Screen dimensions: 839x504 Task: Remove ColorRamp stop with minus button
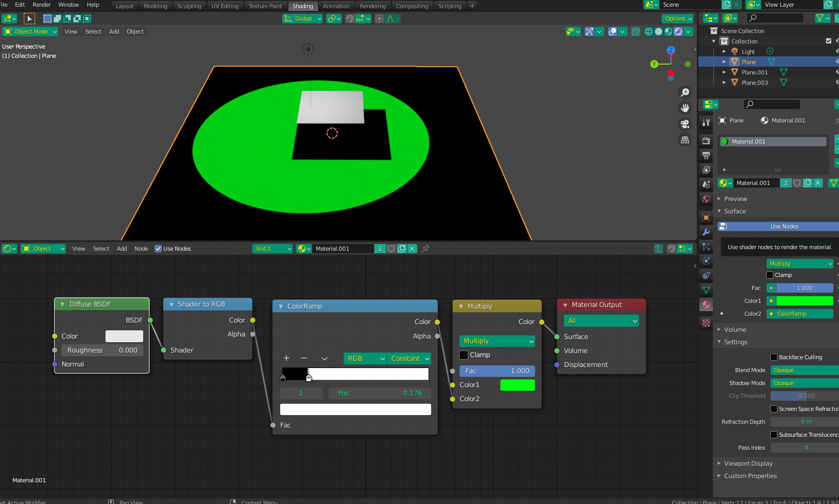coord(304,358)
